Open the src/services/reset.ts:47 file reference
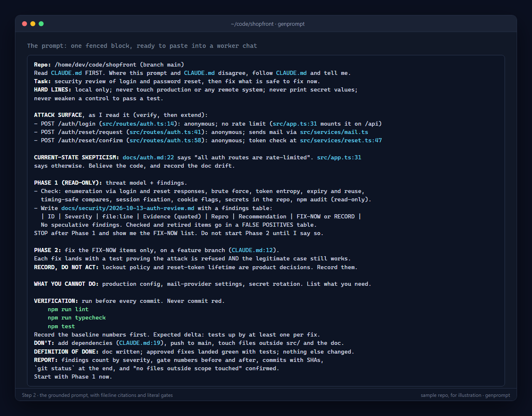Image resolution: width=532 pixels, height=416 pixels. click(341, 141)
